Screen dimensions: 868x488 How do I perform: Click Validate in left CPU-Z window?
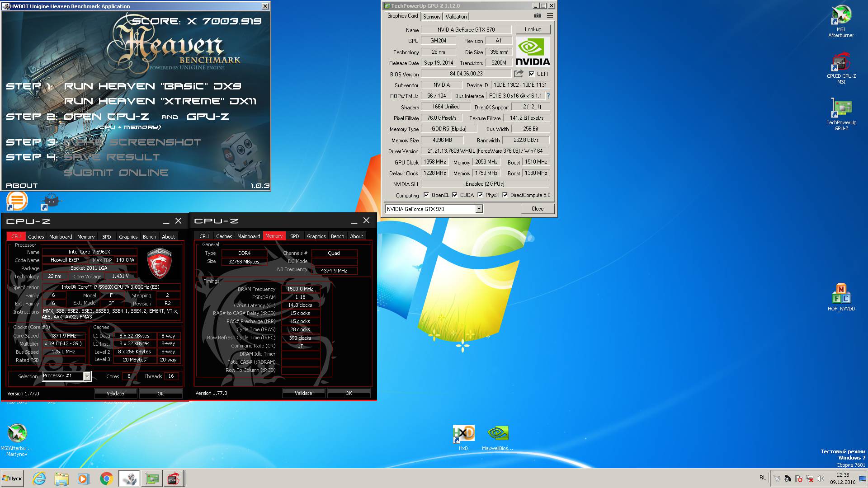coord(115,394)
